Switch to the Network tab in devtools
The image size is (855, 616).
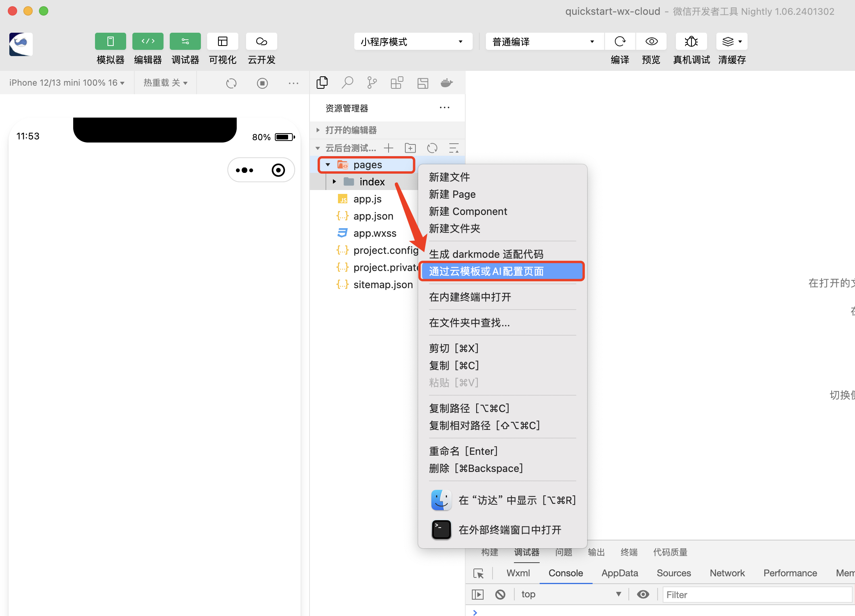[727, 573]
